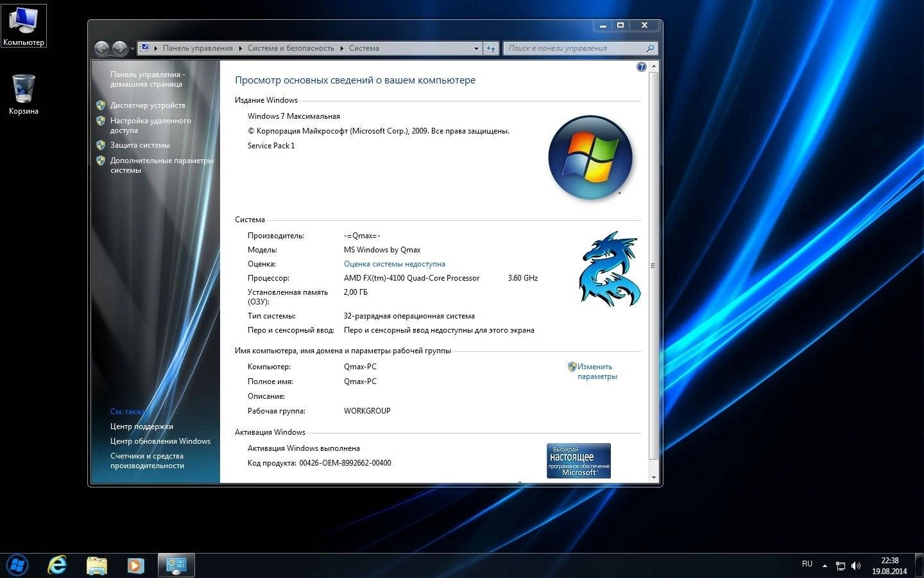
Task: Click the Forward navigation arrow
Action: point(119,48)
